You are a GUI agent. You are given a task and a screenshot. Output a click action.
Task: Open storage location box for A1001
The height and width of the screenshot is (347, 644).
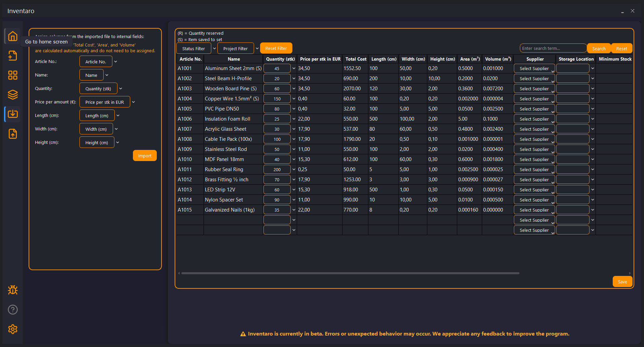pos(573,68)
